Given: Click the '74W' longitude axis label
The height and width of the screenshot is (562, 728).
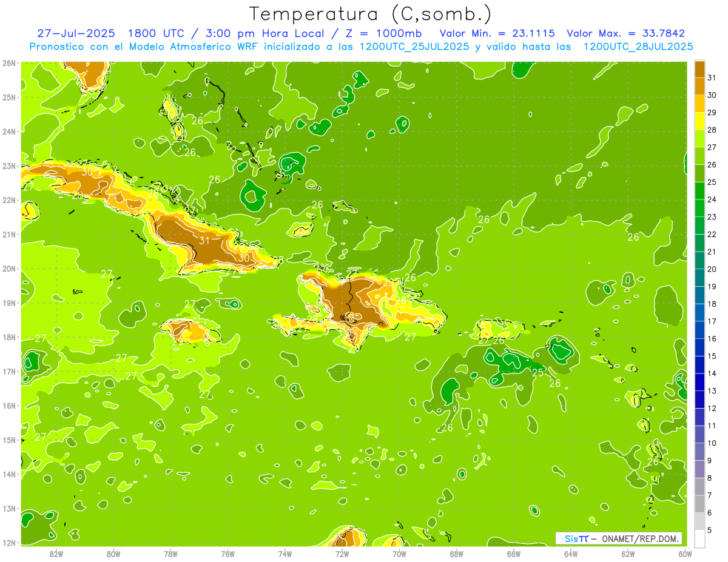Looking at the screenshot, I should pyautogui.click(x=285, y=554).
